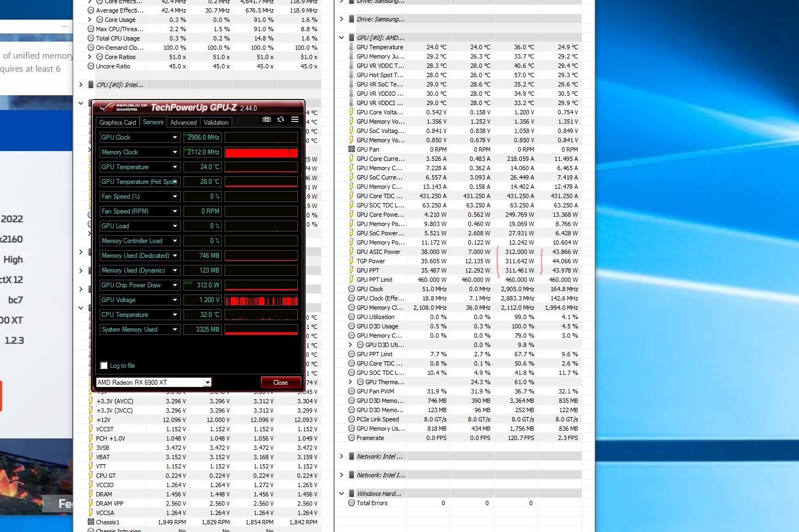Image resolution: width=799 pixels, height=532 pixels.
Task: Expand the Core Ratios sub-group
Action: tap(90, 57)
